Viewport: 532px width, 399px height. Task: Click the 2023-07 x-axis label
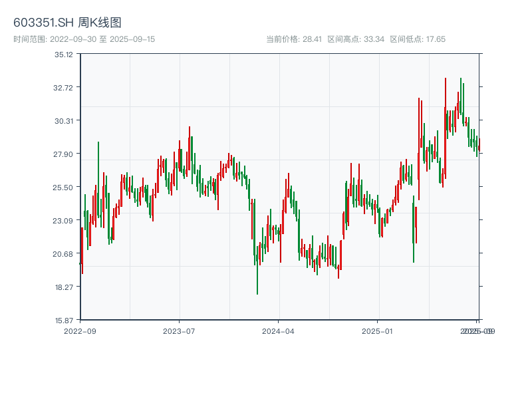click(x=179, y=331)
